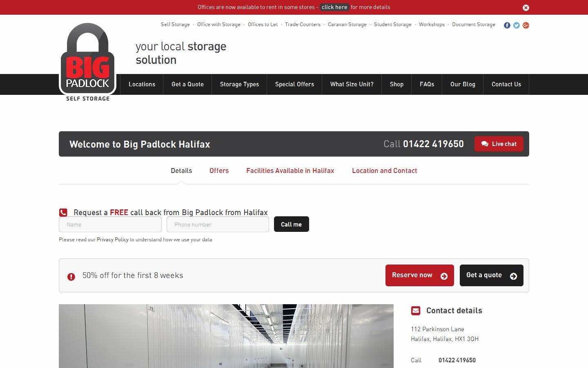Open Twitter profile via header icon

(x=516, y=25)
